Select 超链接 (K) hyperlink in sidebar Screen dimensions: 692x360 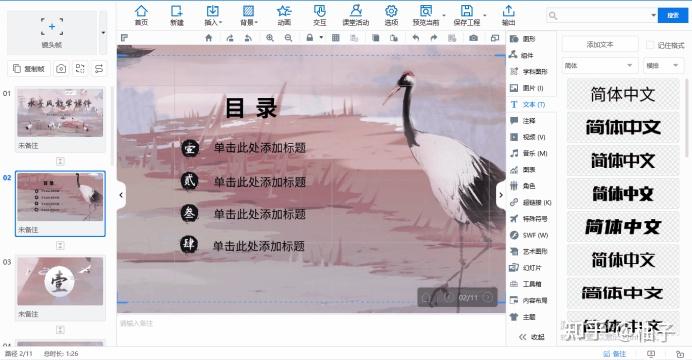[x=531, y=202]
